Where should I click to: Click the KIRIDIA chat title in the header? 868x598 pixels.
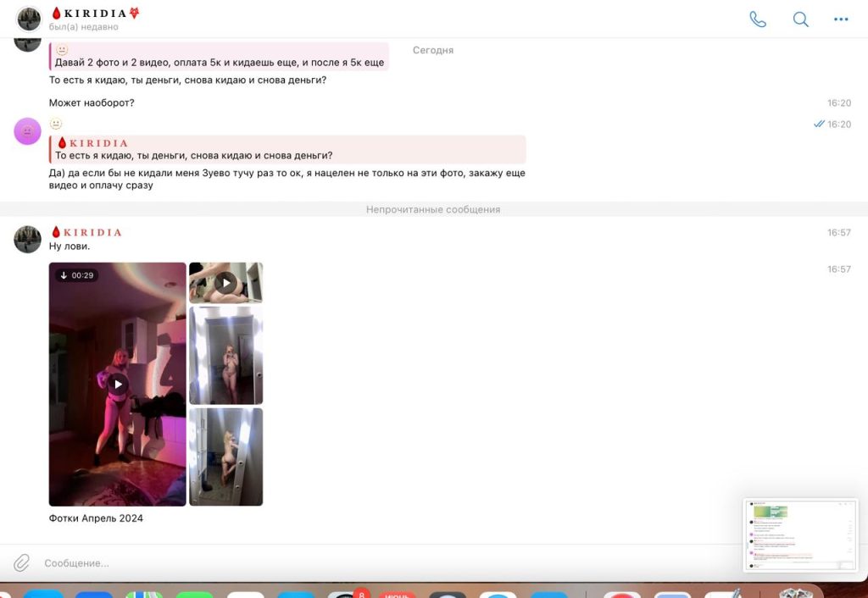coord(94,14)
